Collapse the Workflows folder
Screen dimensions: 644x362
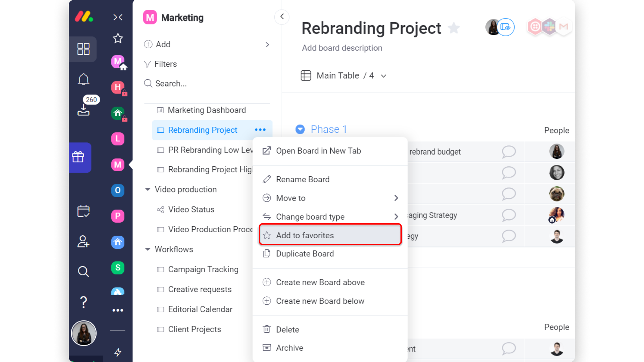coord(148,249)
